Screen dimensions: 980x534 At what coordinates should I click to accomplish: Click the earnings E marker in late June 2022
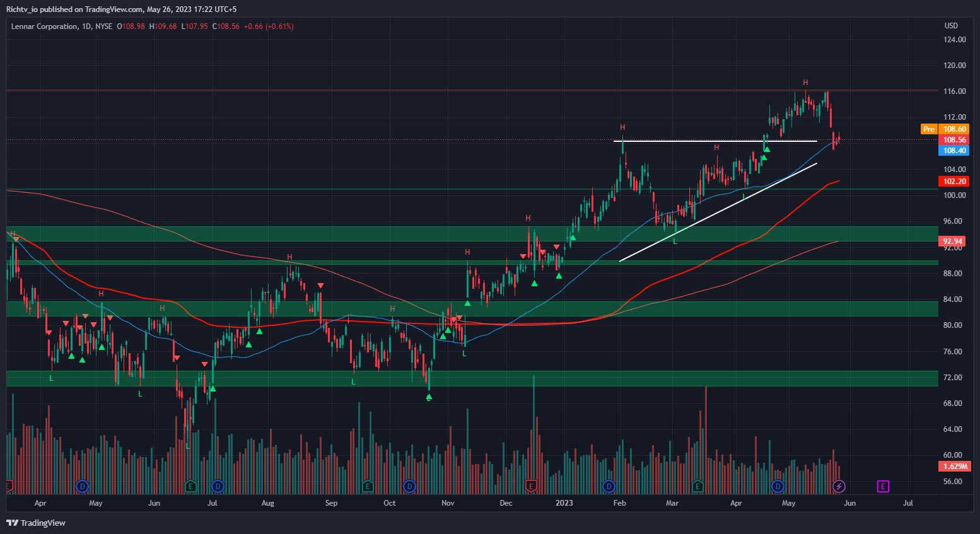(x=191, y=486)
